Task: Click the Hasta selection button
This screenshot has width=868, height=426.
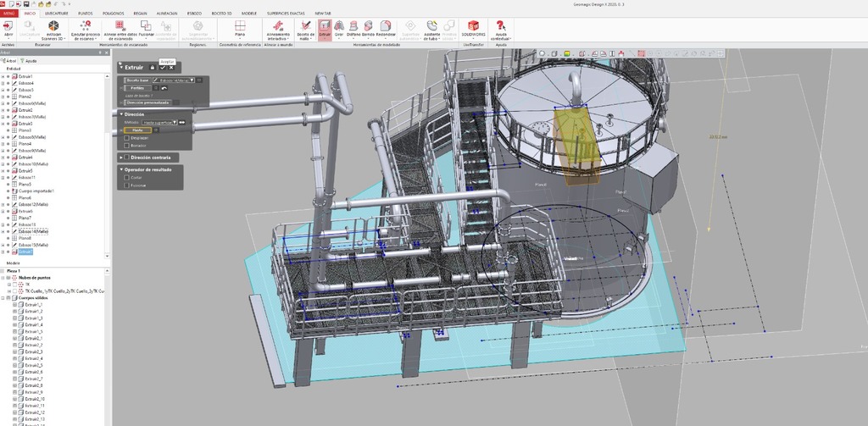Action: tap(138, 130)
